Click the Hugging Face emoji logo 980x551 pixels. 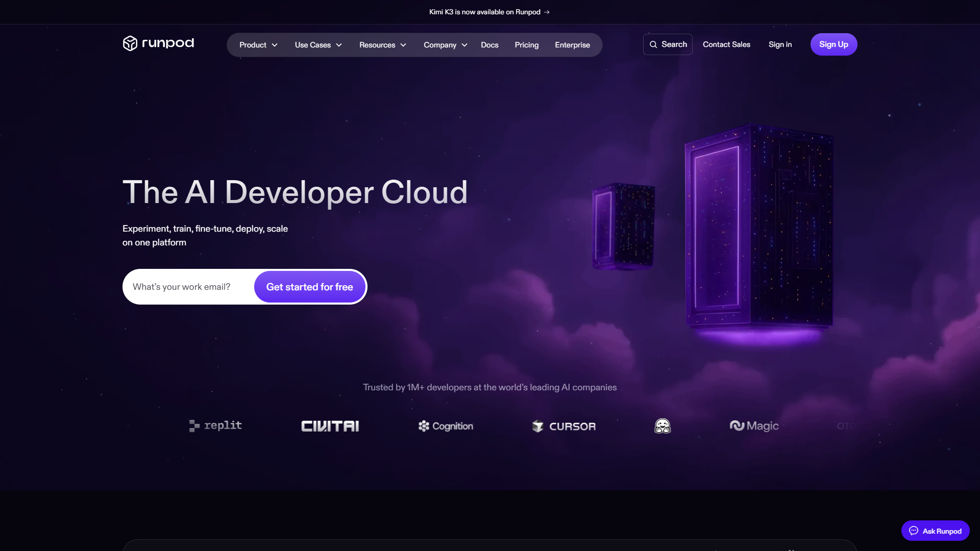[x=663, y=426]
